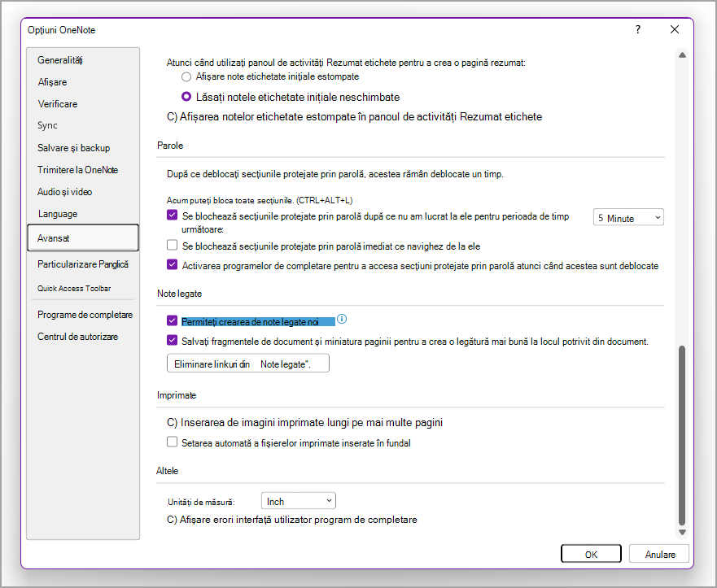The width and height of the screenshot is (717, 588).
Task: Go to Trimitere la OneNote category
Action: tap(78, 169)
